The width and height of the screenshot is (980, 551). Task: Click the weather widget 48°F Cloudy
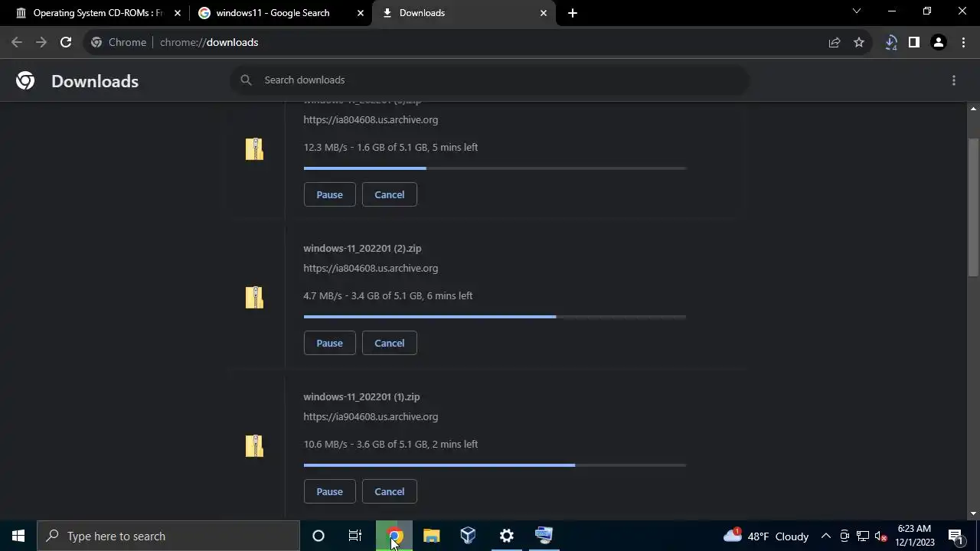click(x=766, y=536)
